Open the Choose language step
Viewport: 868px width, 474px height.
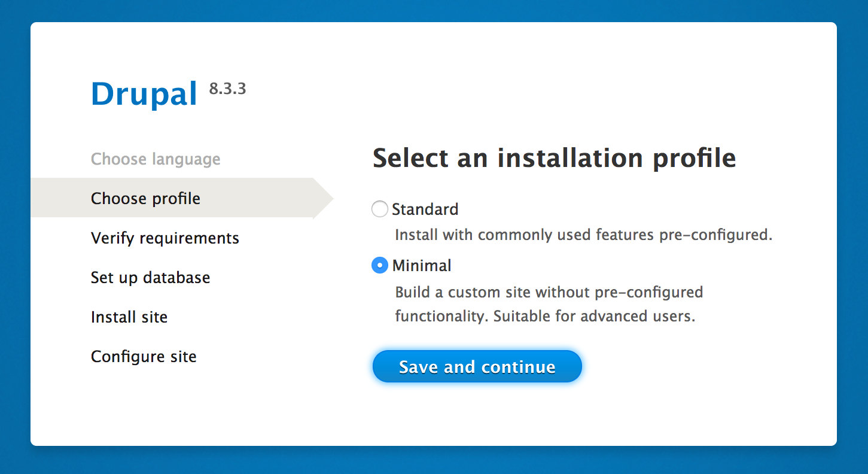156,159
